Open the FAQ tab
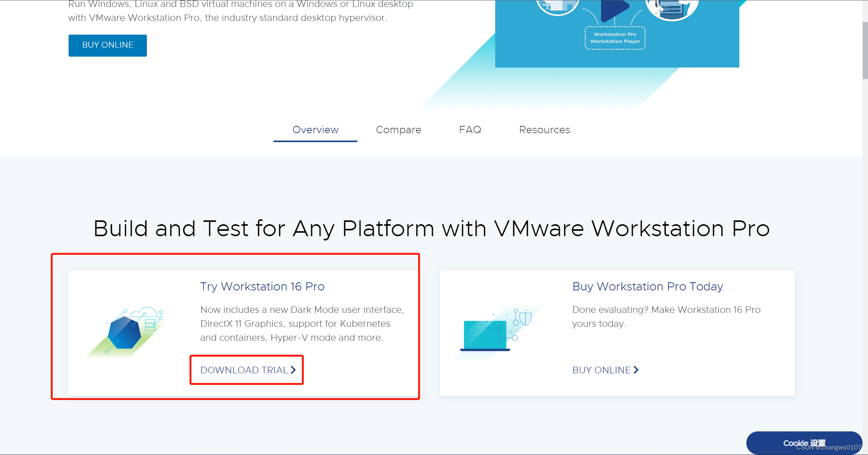Viewport: 868px width, 455px height. (470, 130)
